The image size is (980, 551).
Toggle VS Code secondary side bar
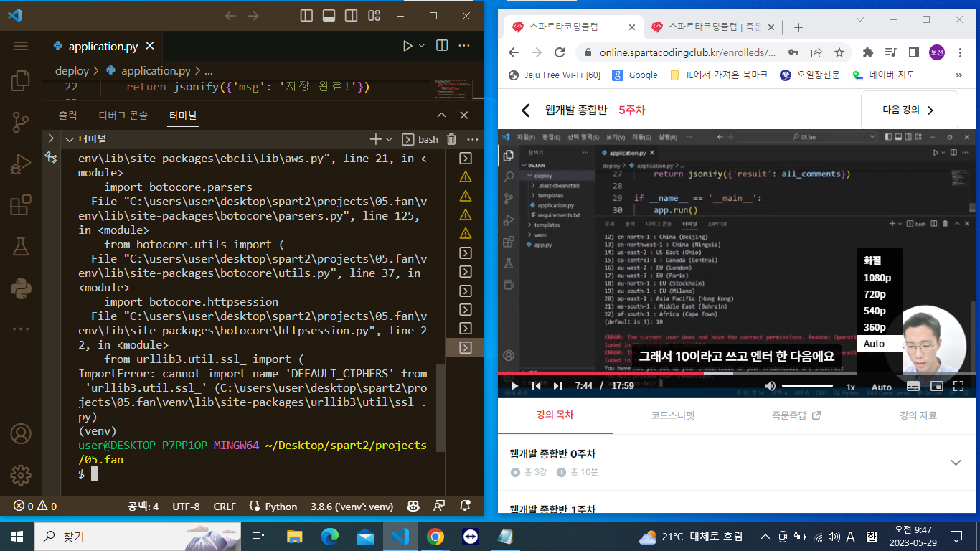[351, 15]
